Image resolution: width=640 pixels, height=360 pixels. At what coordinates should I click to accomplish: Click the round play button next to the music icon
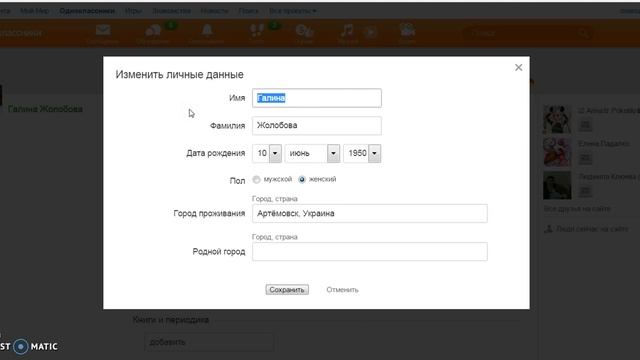[x=371, y=32]
